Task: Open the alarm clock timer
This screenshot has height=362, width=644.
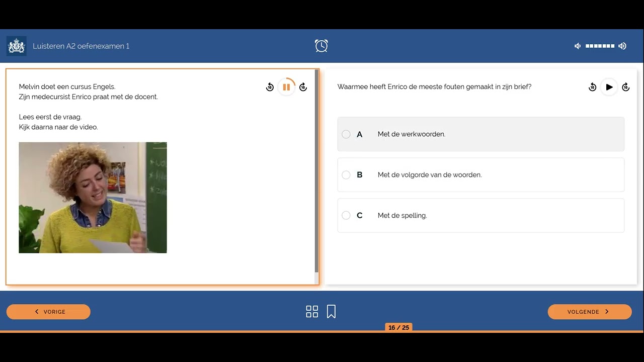Action: [x=321, y=46]
